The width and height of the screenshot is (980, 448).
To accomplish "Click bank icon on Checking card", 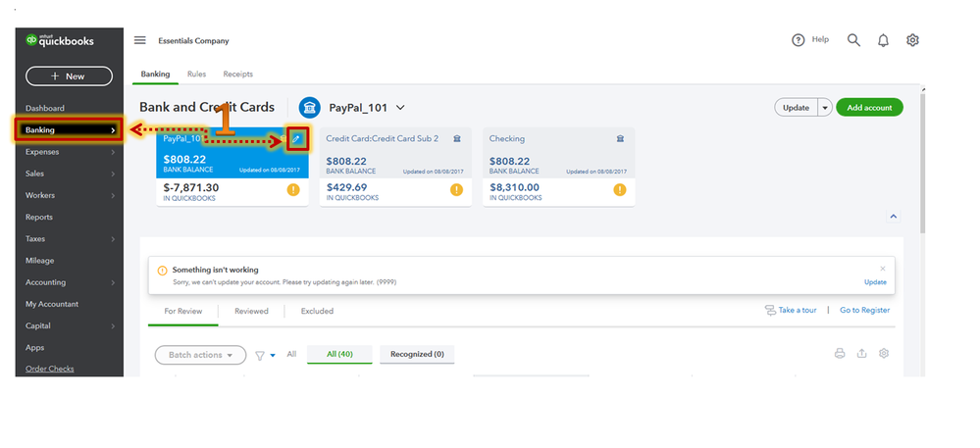I will [x=620, y=138].
